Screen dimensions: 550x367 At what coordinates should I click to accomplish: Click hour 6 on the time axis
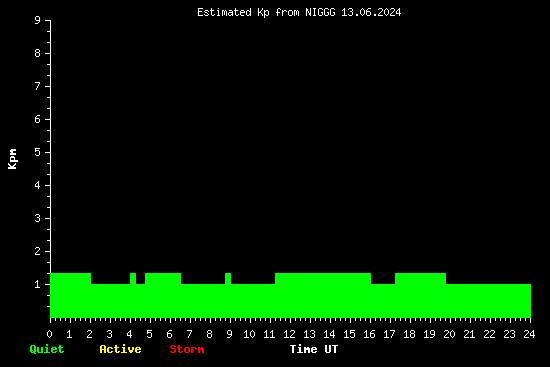[x=169, y=334]
